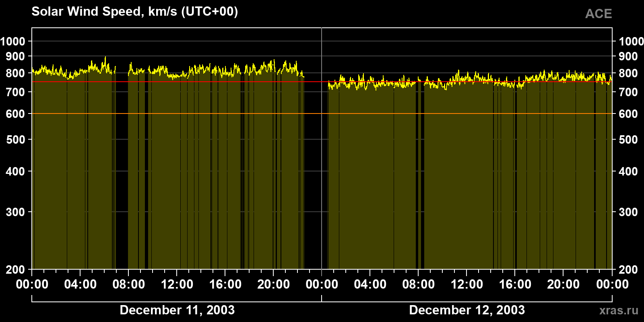Click the red horizontal threshold line
The image size is (644, 322).
click(x=322, y=82)
